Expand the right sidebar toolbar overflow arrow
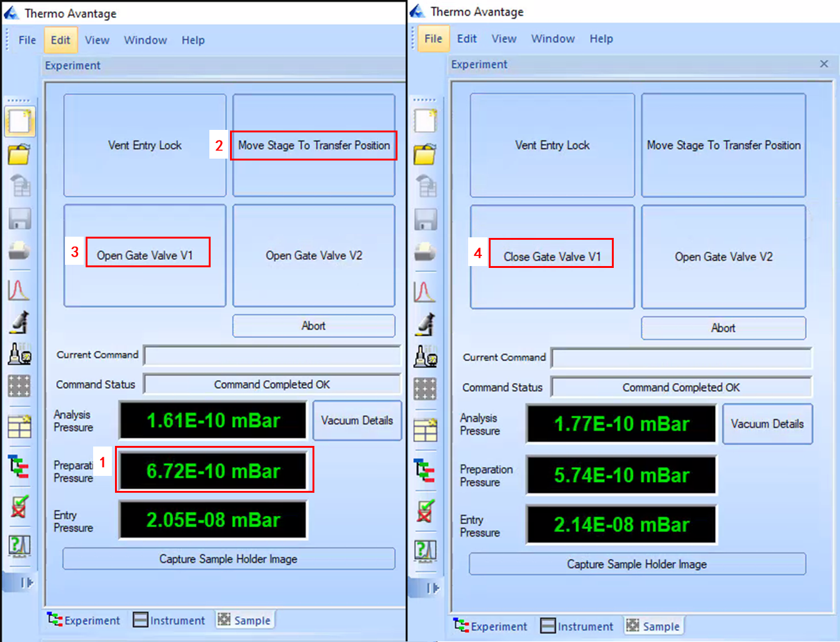 click(432, 588)
